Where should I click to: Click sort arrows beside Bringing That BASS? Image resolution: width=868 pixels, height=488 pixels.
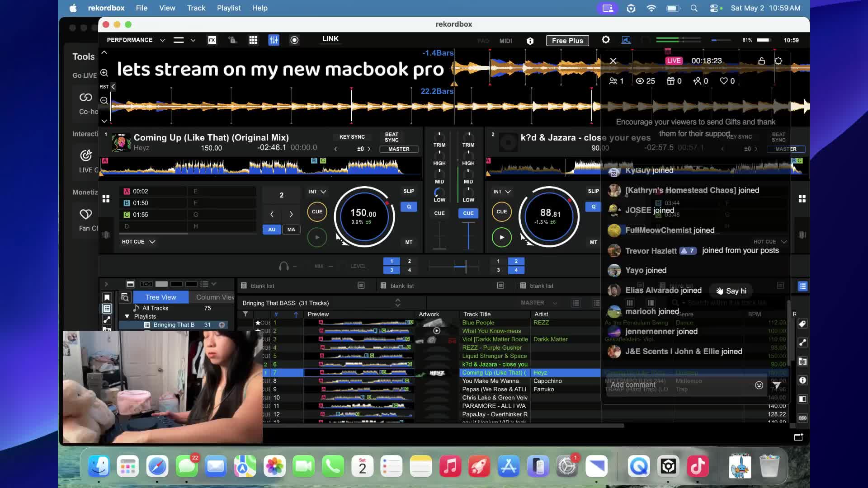398,303
